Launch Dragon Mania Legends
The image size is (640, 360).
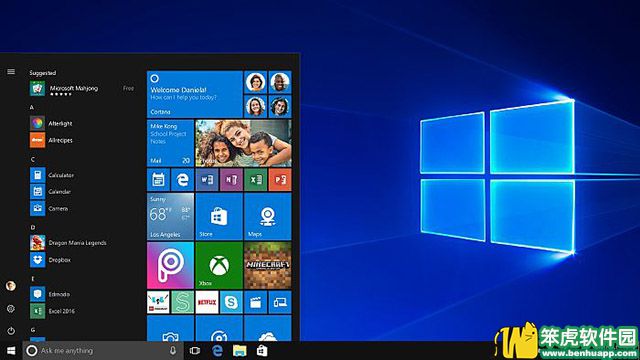(x=68, y=243)
